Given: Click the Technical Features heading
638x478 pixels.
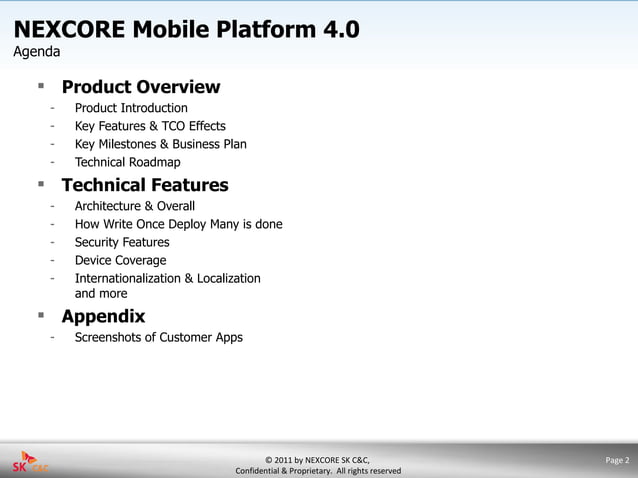Looking at the screenshot, I should click(x=145, y=185).
